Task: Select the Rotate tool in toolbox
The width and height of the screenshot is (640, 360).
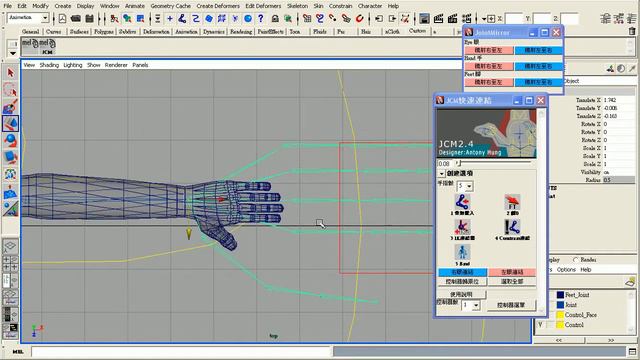Action: tap(10, 140)
